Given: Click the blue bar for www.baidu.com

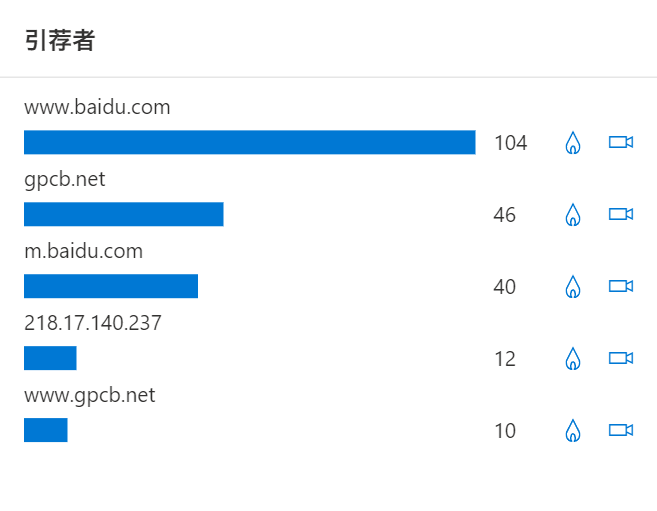Looking at the screenshot, I should [x=250, y=142].
